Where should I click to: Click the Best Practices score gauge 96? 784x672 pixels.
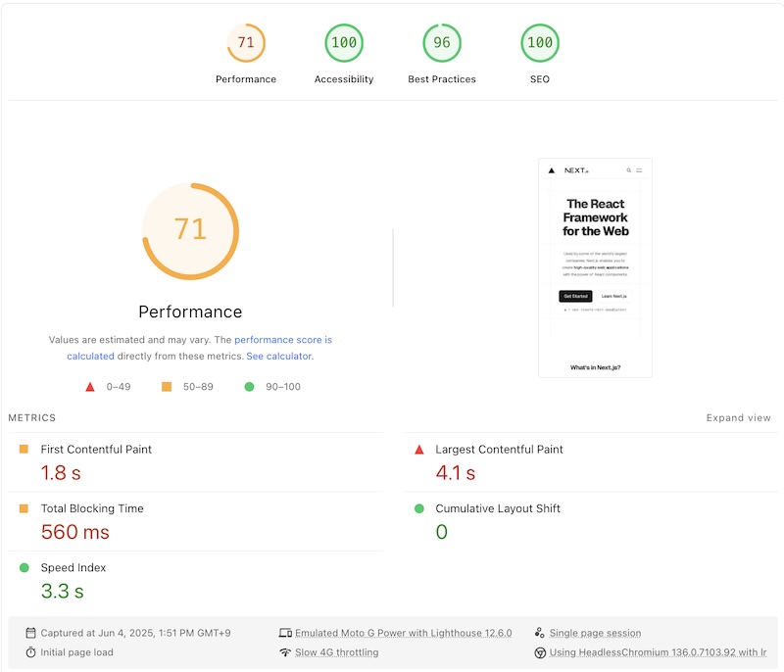pos(442,43)
